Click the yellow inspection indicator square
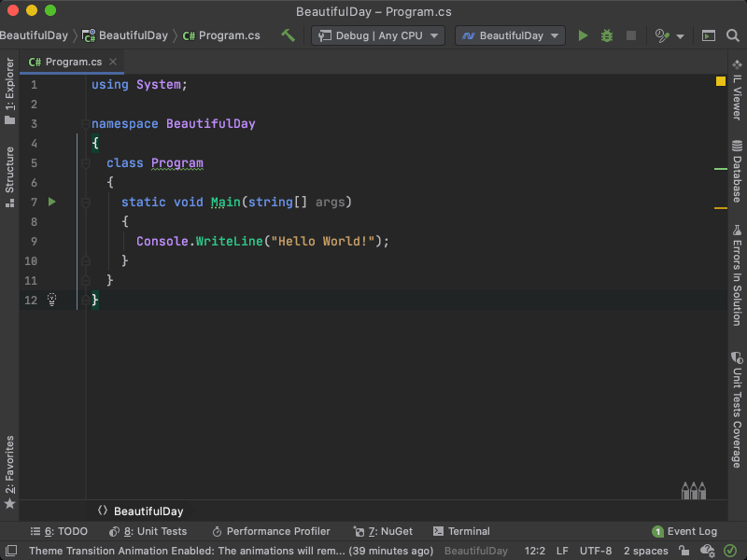This screenshot has width=747, height=560. (720, 81)
